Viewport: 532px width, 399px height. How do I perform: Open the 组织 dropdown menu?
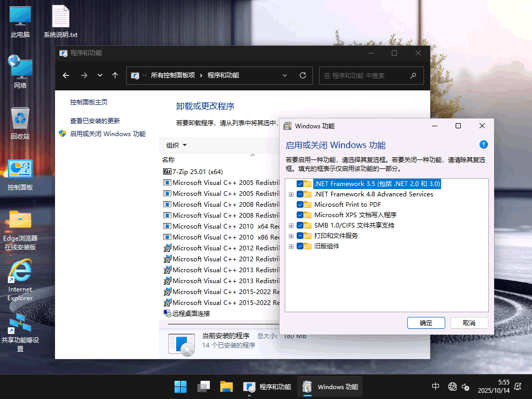(x=177, y=145)
